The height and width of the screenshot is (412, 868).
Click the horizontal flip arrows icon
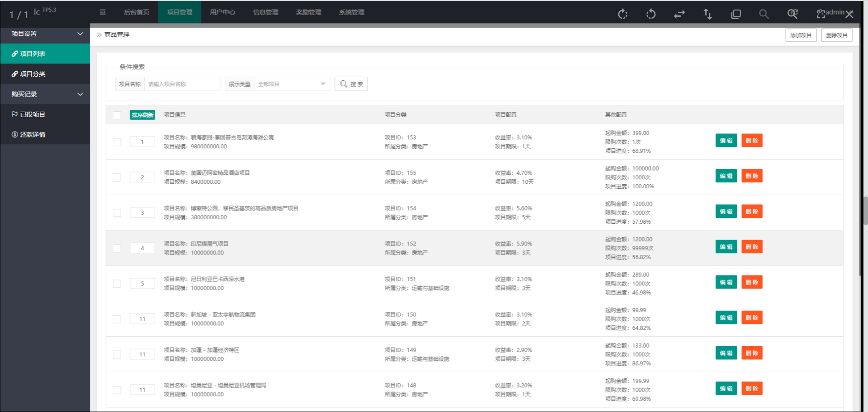coord(679,14)
